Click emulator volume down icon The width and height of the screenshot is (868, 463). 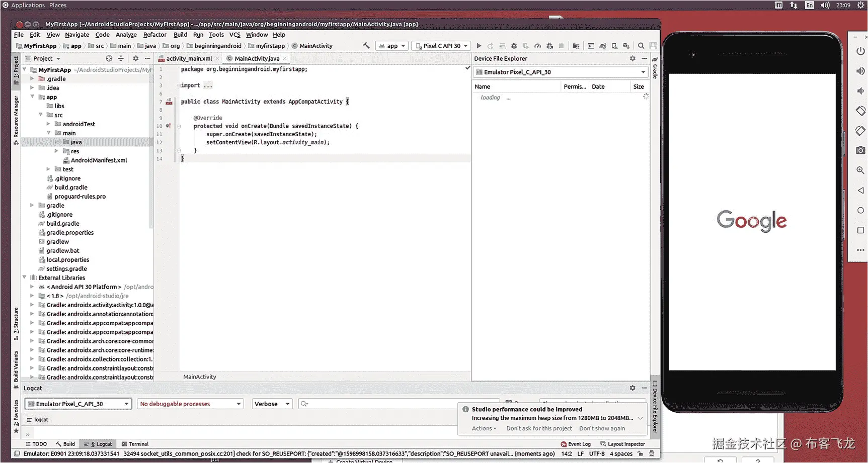860,91
